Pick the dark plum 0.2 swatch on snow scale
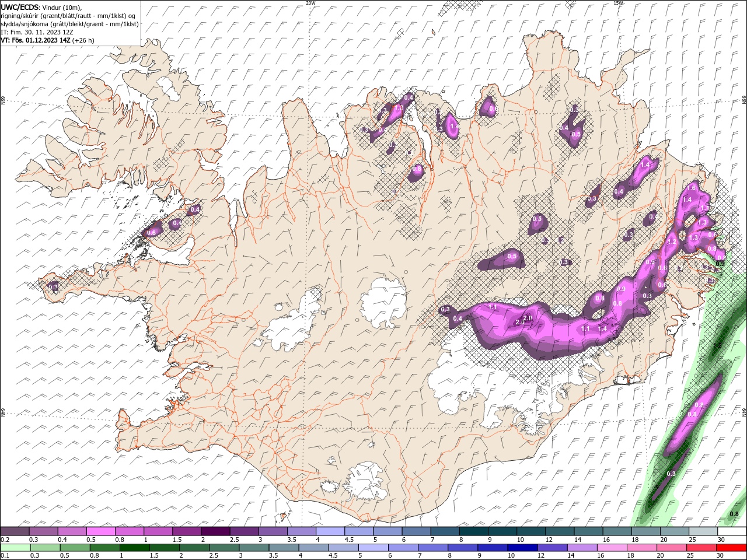 15,531
